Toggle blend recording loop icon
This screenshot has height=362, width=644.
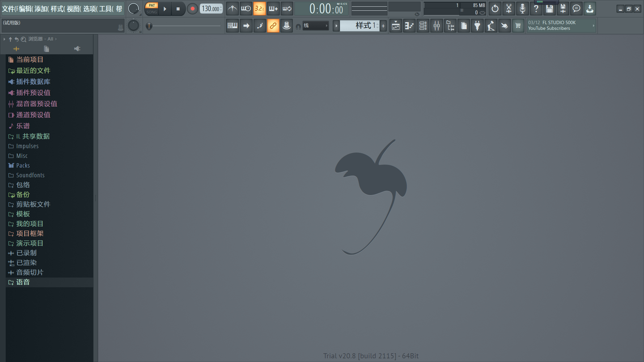287,8
